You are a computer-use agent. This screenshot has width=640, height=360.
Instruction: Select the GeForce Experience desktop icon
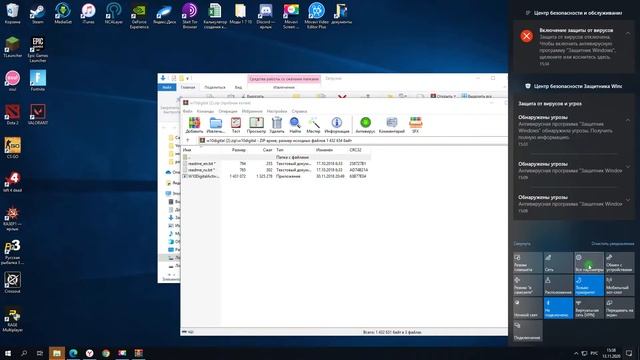(x=139, y=16)
